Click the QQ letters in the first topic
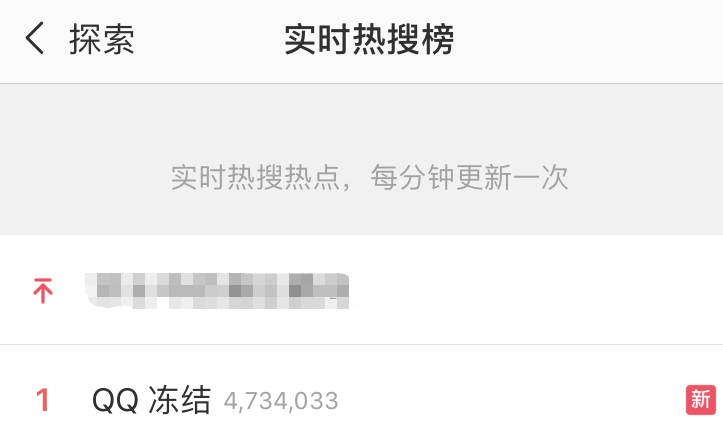This screenshot has width=723, height=444. (115, 400)
